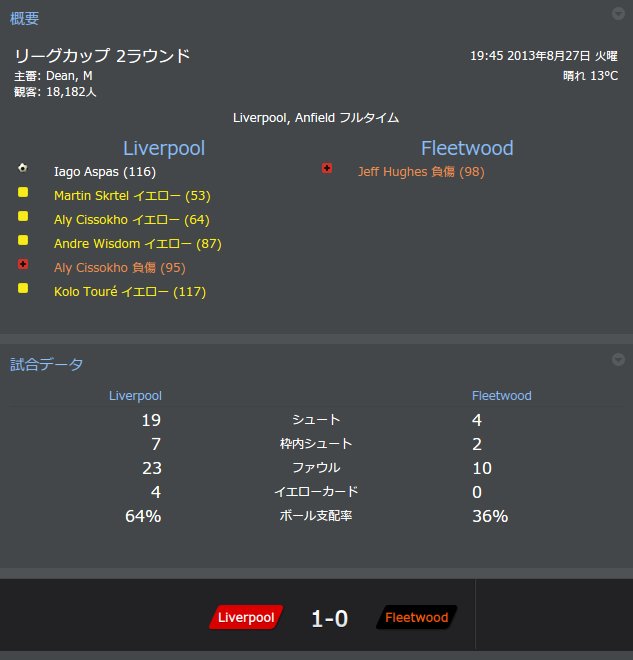Click the yellow card icon for Aly Cissokho (64)
Screen dimensions: 633x660
[x=23, y=216]
